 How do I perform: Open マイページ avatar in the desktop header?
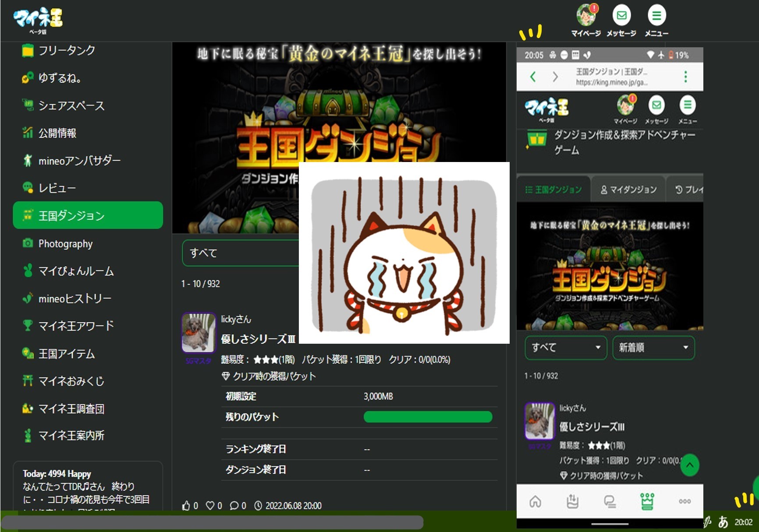pyautogui.click(x=586, y=15)
